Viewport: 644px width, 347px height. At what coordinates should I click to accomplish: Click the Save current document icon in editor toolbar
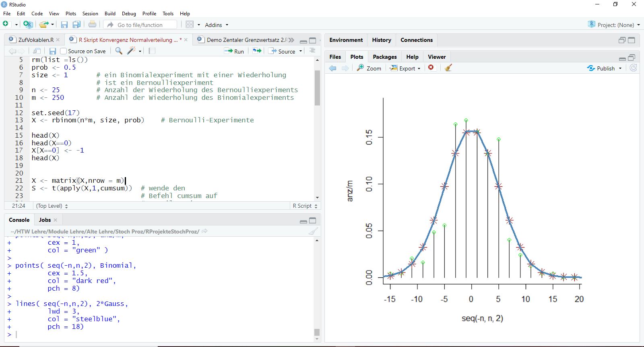click(x=52, y=51)
